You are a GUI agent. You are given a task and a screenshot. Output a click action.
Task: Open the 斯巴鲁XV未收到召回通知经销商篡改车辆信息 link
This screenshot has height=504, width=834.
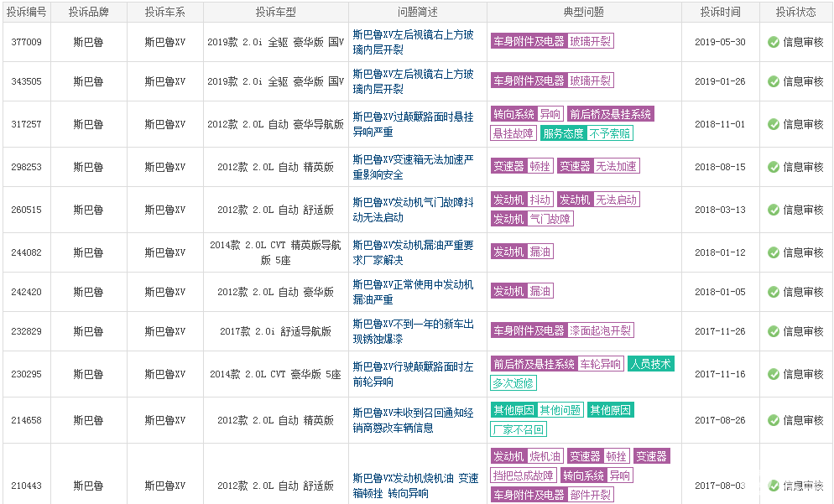point(414,420)
